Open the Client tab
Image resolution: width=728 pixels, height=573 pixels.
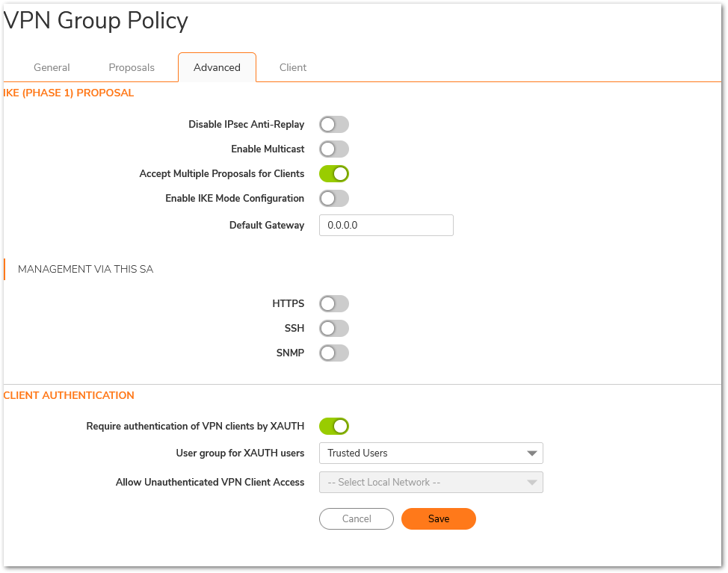(x=292, y=67)
